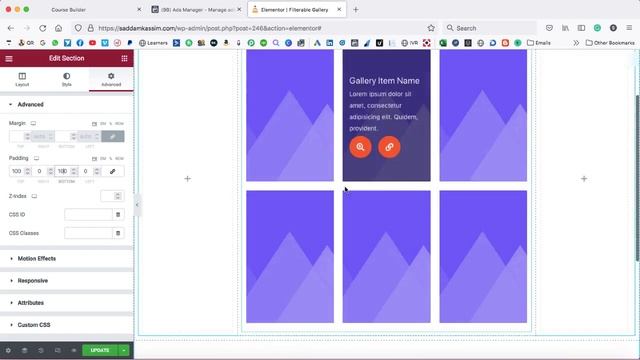This screenshot has width=640, height=360.
Task: Open Responsive Mode icon in footer
Action: coord(58,350)
